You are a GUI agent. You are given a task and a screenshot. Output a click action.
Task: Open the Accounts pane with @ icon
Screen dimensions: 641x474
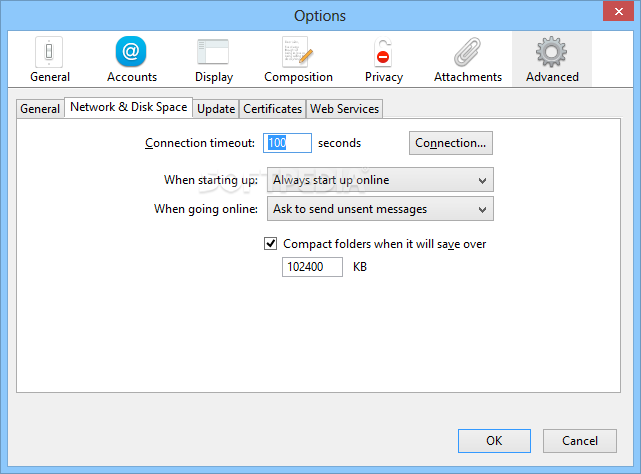point(131,59)
